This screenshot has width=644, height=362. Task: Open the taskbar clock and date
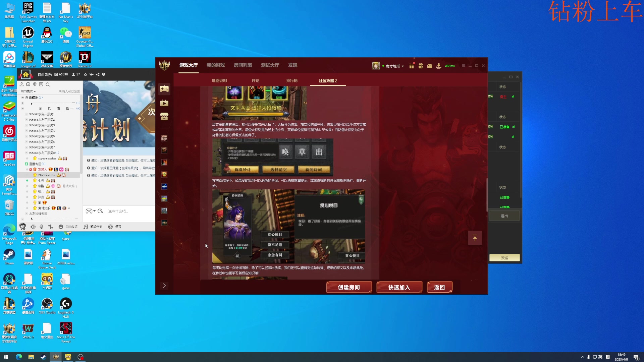click(x=621, y=357)
